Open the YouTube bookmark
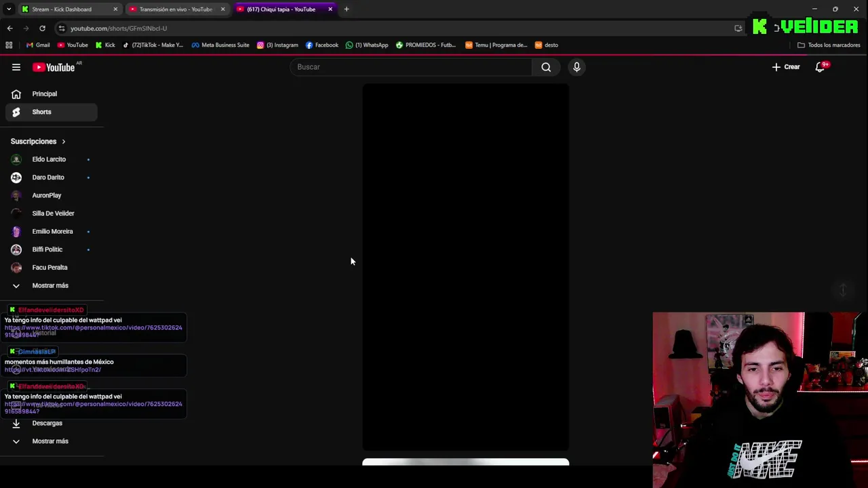 click(x=73, y=45)
